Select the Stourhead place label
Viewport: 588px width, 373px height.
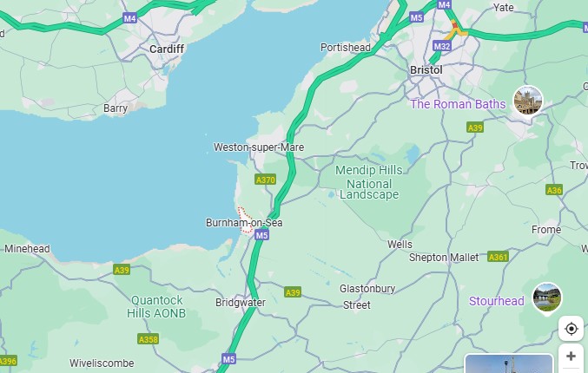click(497, 301)
